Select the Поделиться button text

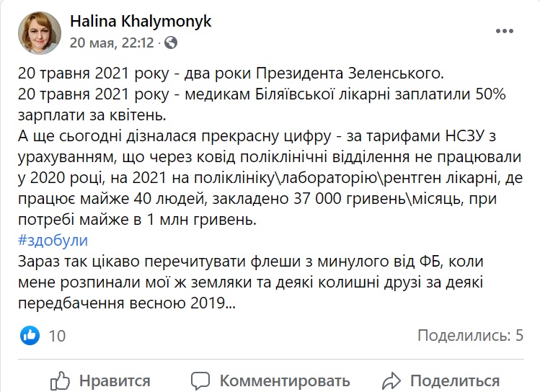pyautogui.click(x=455, y=381)
